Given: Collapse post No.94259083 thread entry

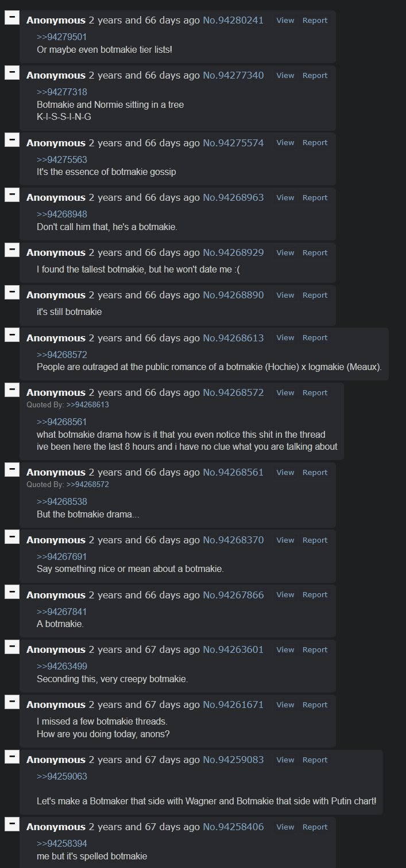Looking at the screenshot, I should [12, 757].
